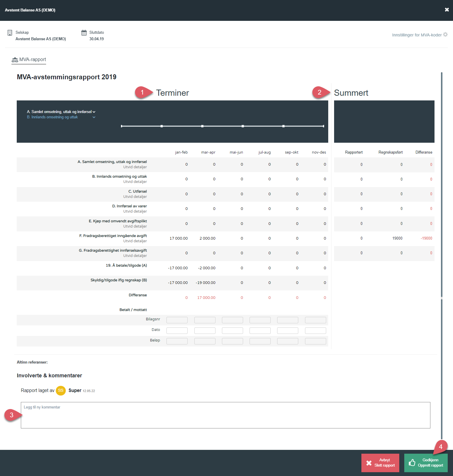Click the MVA settings gear icon
Viewport: 453px width, 476px height.
pos(445,35)
